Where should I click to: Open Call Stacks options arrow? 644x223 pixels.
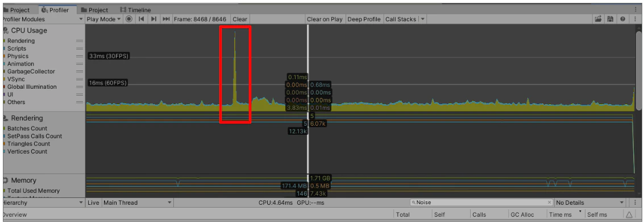[423, 19]
